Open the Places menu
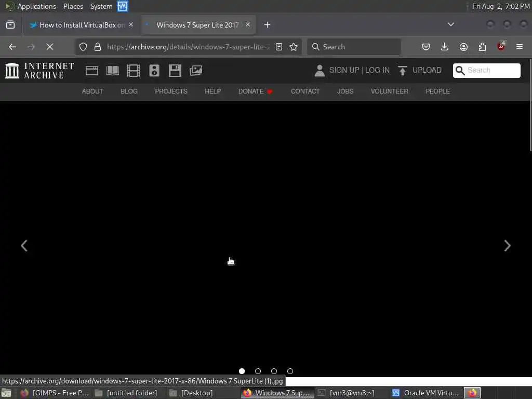532x399 pixels. 73,6
